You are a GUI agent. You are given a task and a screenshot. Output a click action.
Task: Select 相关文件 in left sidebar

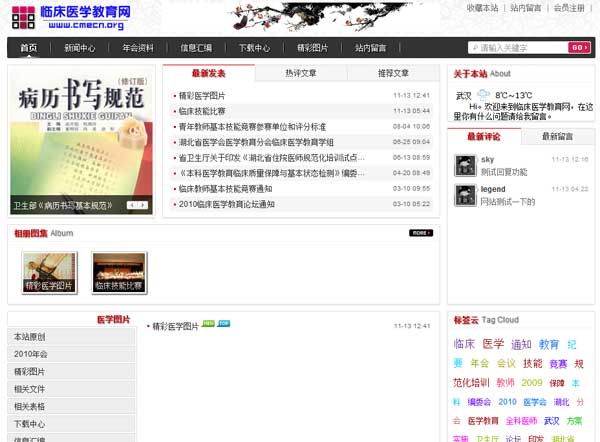[x=30, y=388]
